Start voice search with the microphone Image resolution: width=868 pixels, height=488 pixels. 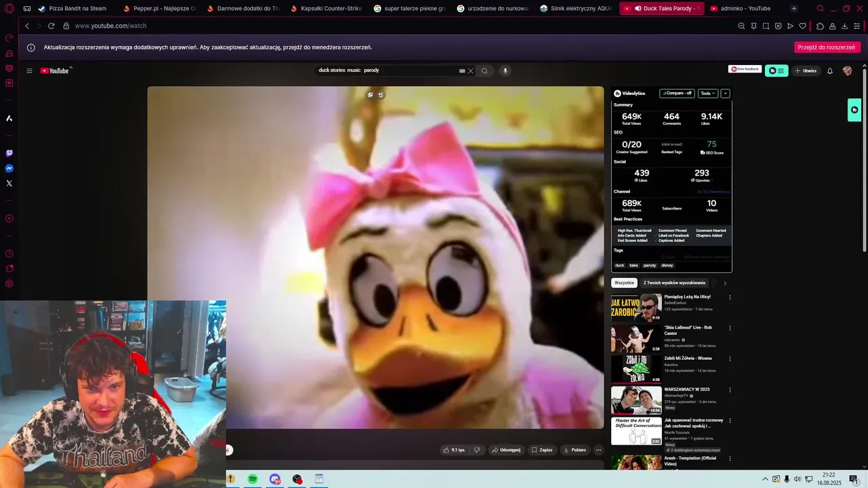click(505, 70)
